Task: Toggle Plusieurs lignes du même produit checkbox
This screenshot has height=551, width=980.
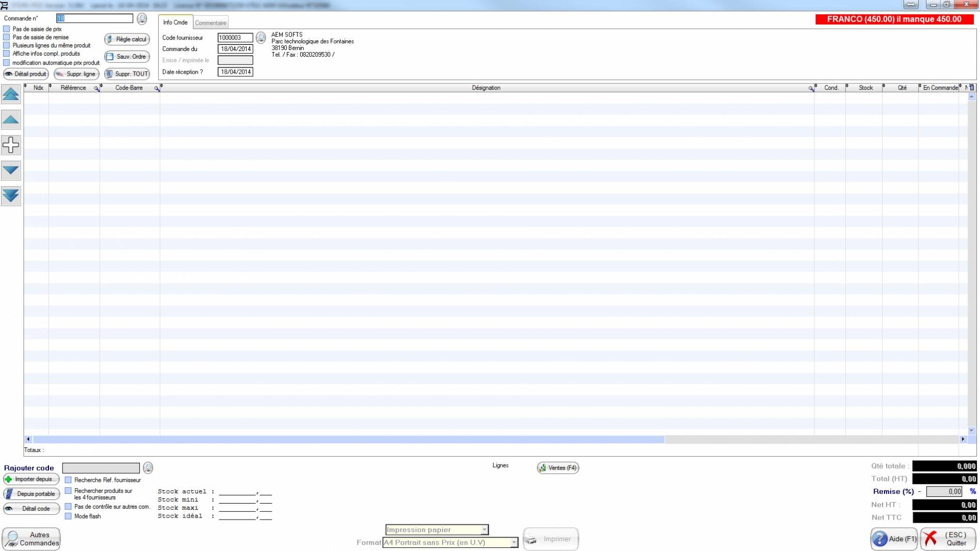Action: [x=7, y=45]
